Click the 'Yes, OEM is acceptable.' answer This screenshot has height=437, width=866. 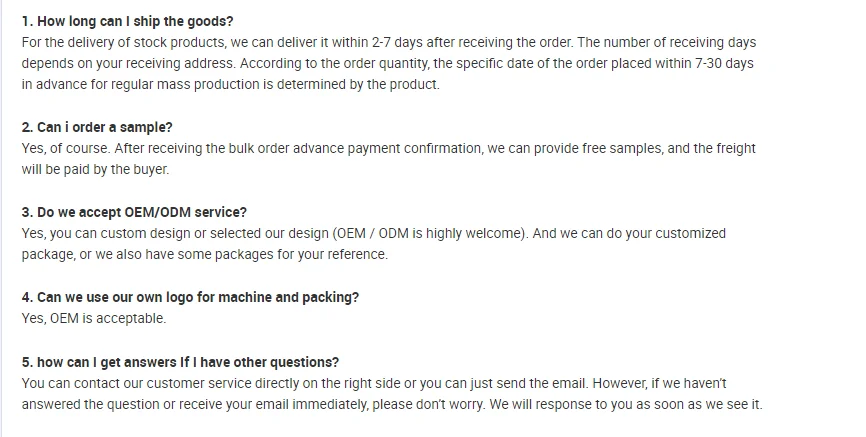[x=94, y=319]
